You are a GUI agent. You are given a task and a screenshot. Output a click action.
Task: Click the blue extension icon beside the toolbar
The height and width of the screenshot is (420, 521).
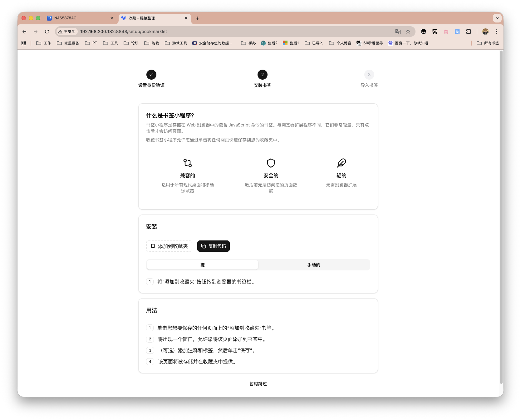pyautogui.click(x=457, y=32)
